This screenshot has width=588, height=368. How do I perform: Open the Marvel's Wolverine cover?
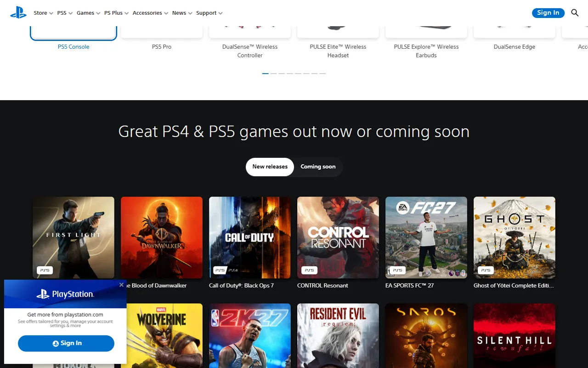tap(164, 336)
